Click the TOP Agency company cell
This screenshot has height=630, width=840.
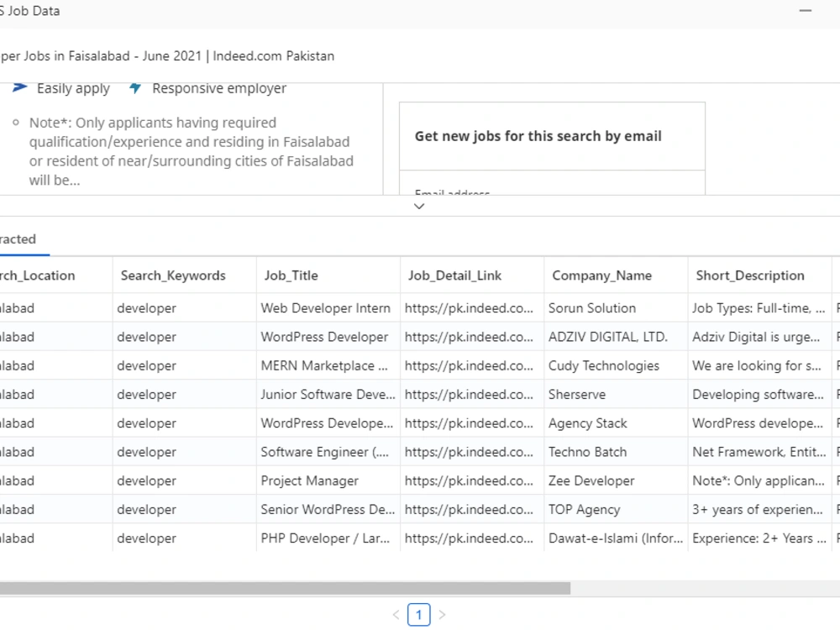point(616,510)
